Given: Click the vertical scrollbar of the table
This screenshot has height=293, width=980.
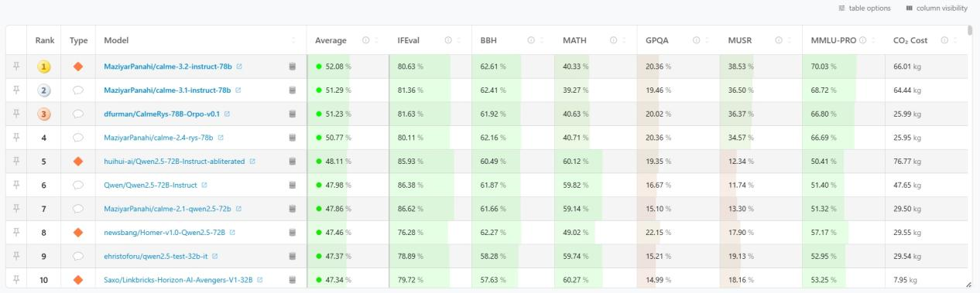Looking at the screenshot, I should coord(971,31).
